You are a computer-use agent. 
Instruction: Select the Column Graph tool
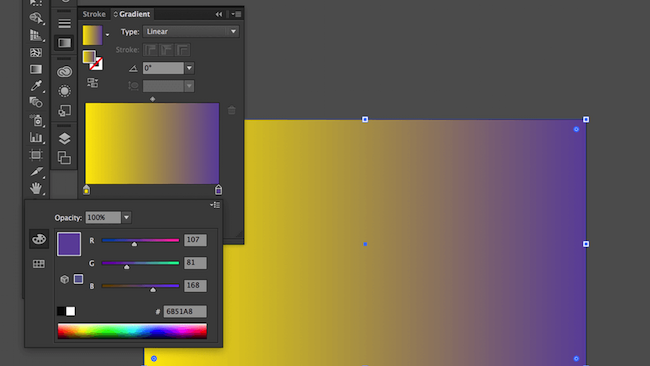[x=36, y=137]
